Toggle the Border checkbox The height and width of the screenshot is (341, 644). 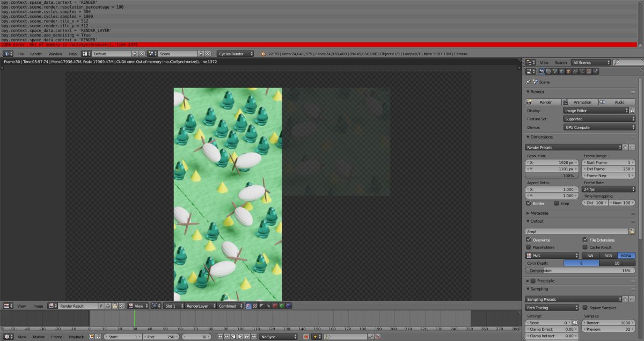tap(529, 204)
